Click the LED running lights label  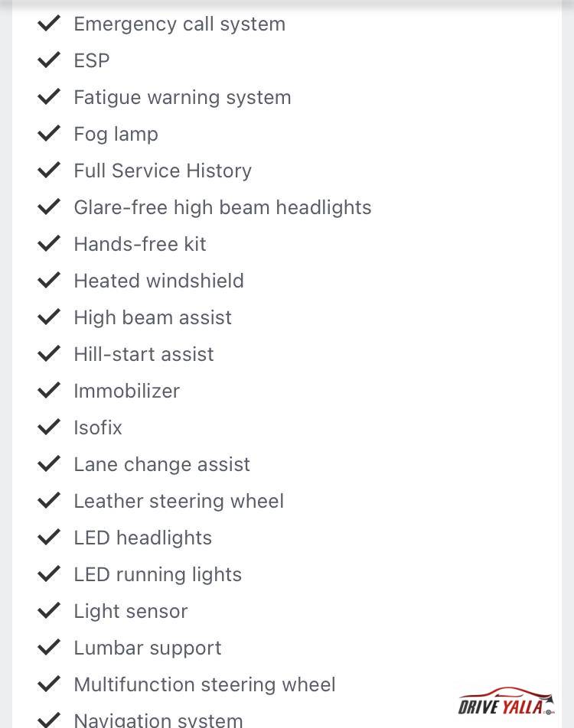158,575
